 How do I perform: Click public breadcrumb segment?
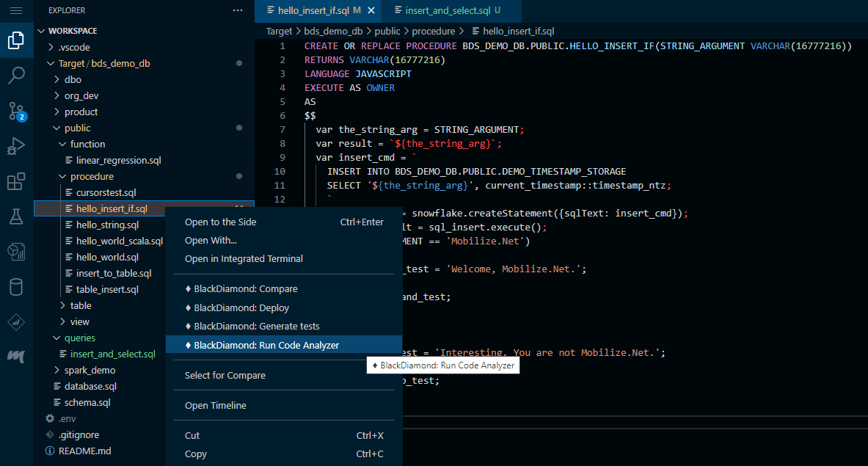point(387,32)
